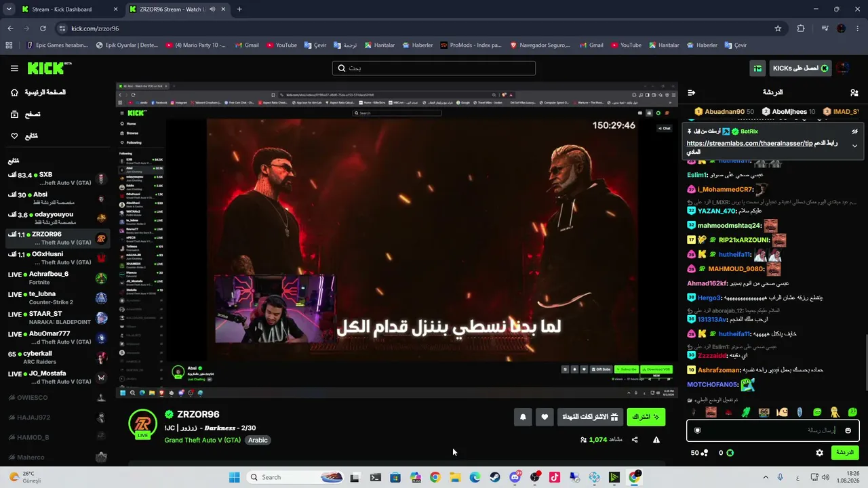Hide the pinned BotRix message
This screenshot has width=868, height=488.
(x=854, y=131)
